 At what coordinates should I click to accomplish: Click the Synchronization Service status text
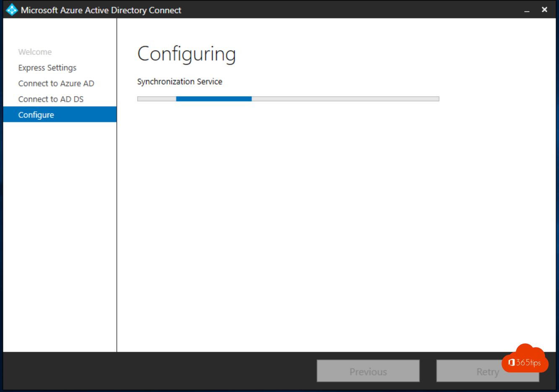(x=180, y=81)
